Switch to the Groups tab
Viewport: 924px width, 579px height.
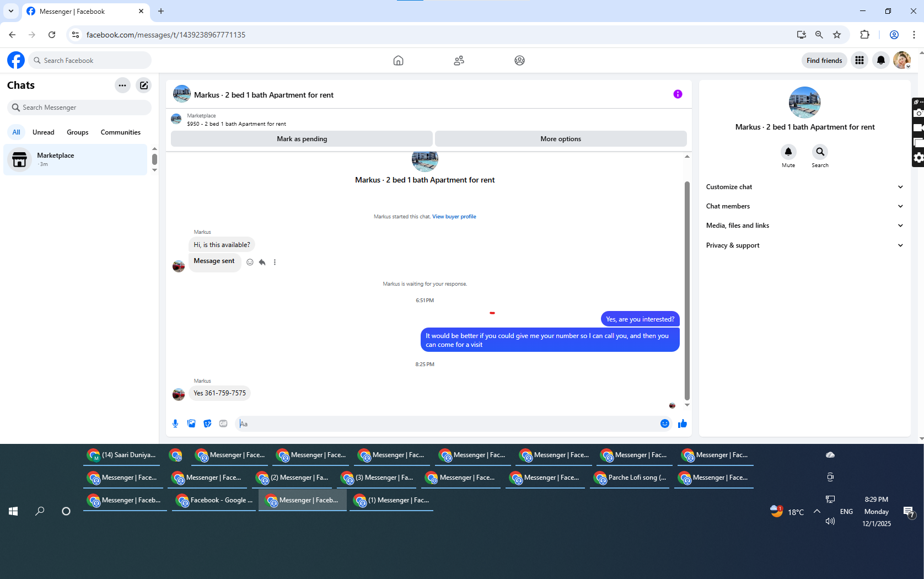tap(78, 132)
